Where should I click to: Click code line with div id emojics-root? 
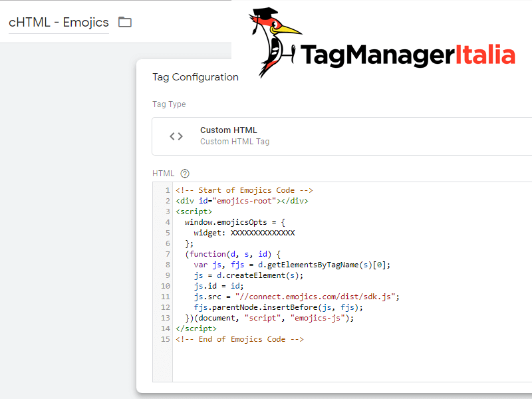(242, 201)
